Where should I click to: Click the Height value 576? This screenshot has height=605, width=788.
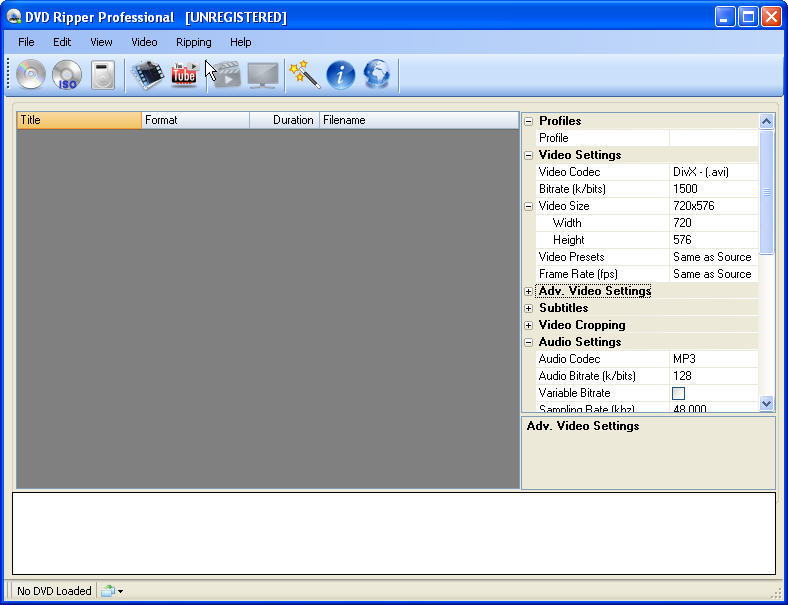coord(714,240)
